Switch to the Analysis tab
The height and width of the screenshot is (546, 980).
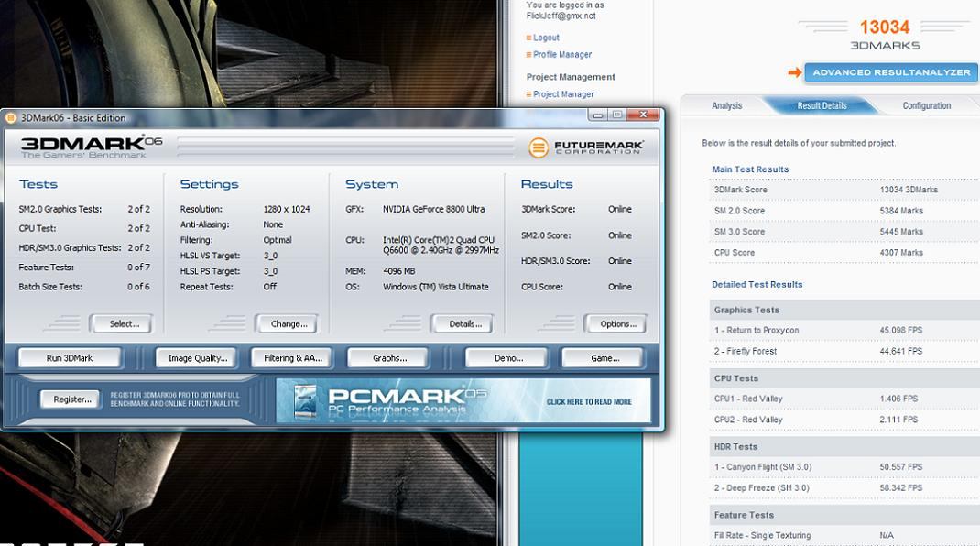(726, 105)
